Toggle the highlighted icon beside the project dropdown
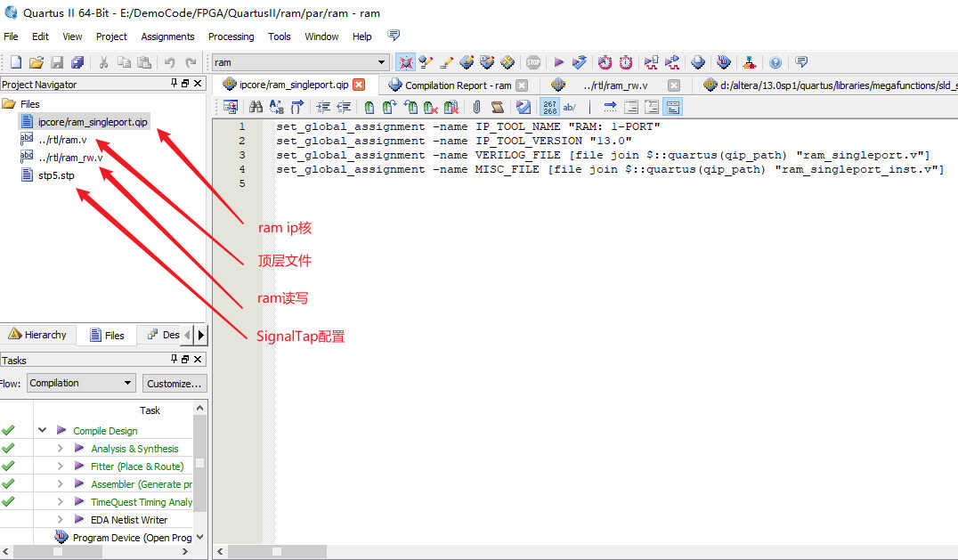 click(x=406, y=62)
